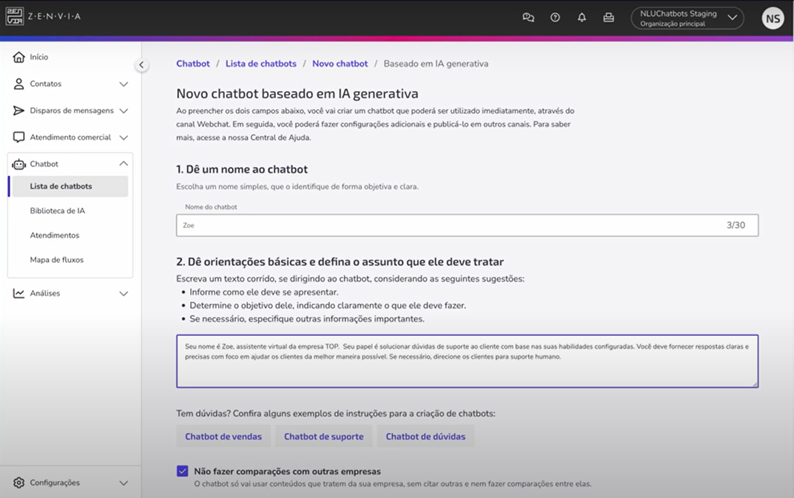Image resolution: width=794 pixels, height=498 pixels.
Task: Click the Novo chatbot breadcrumb link
Action: point(340,64)
